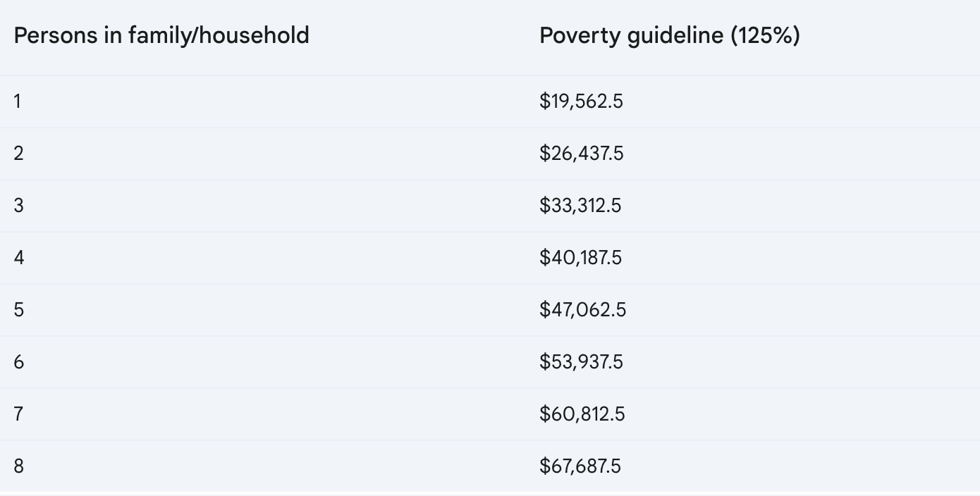Select the household size 6 cell
Screen dimensions: 980x496
pos(18,362)
